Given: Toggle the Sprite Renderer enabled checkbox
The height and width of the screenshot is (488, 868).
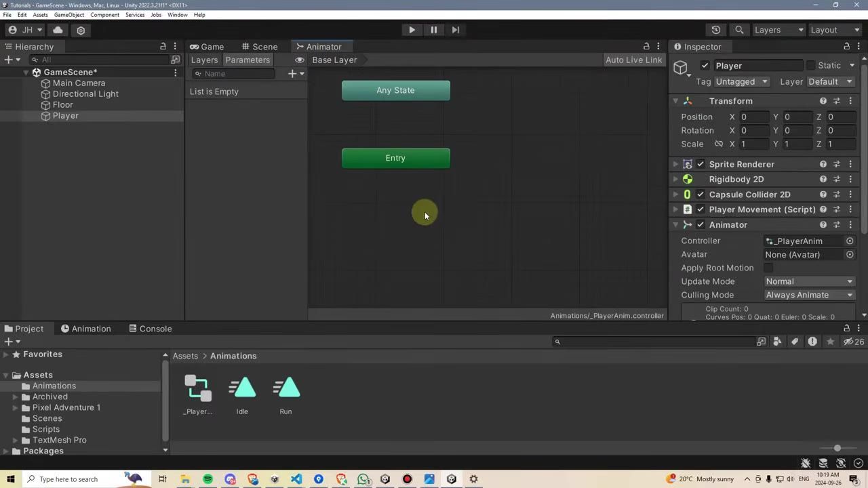Looking at the screenshot, I should pyautogui.click(x=701, y=165).
